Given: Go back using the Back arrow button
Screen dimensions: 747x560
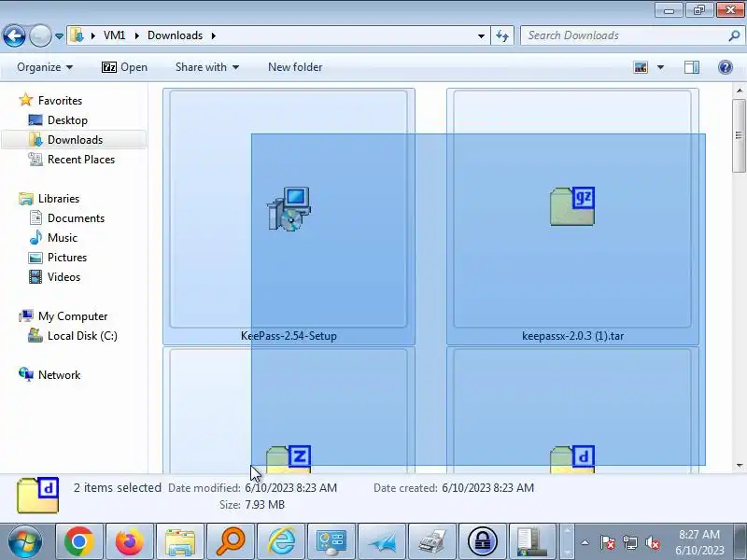Looking at the screenshot, I should point(14,35).
